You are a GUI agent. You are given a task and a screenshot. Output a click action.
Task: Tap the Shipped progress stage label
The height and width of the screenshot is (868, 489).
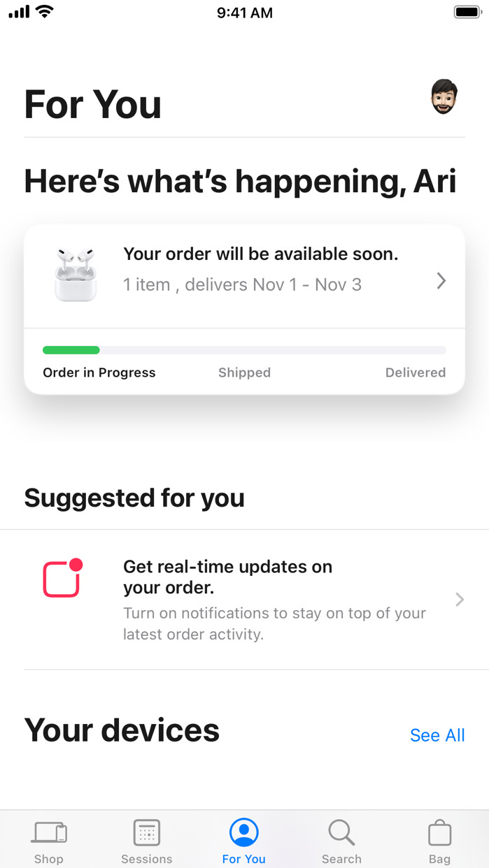(x=244, y=372)
